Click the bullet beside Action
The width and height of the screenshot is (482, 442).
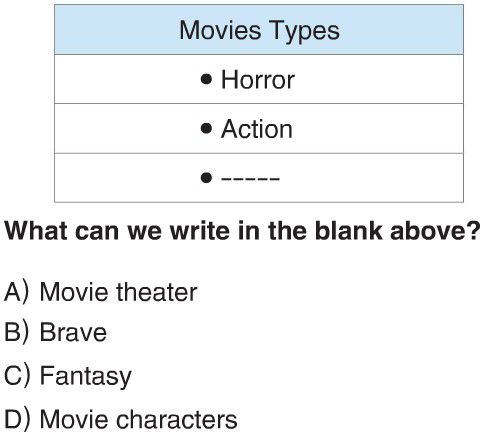[x=206, y=128]
